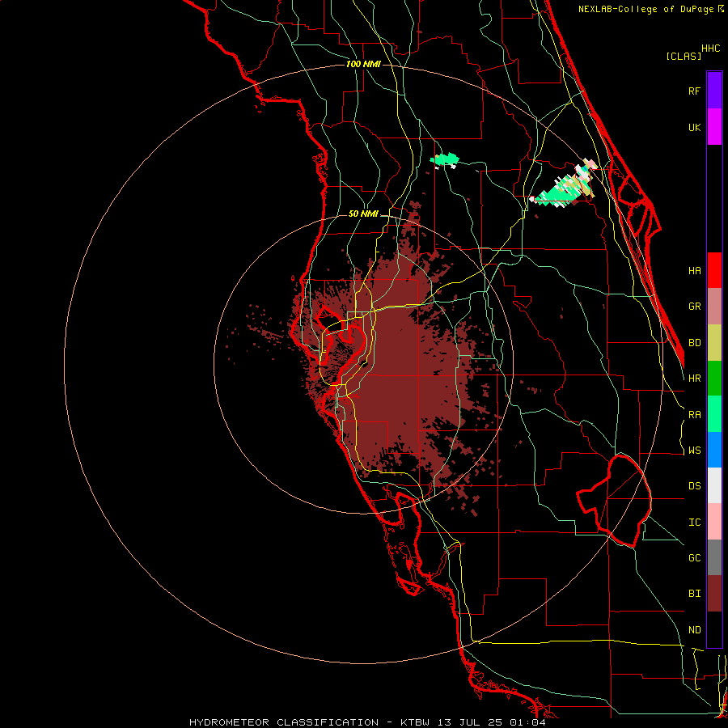Click the 'HHC' product code text
The height and width of the screenshot is (728, 728).
(x=710, y=49)
